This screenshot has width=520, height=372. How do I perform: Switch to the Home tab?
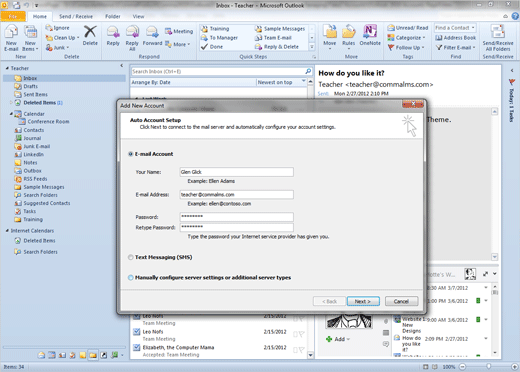pos(40,16)
